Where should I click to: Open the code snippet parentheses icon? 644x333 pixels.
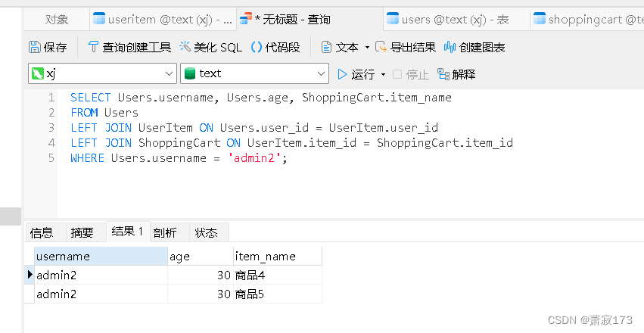point(257,47)
